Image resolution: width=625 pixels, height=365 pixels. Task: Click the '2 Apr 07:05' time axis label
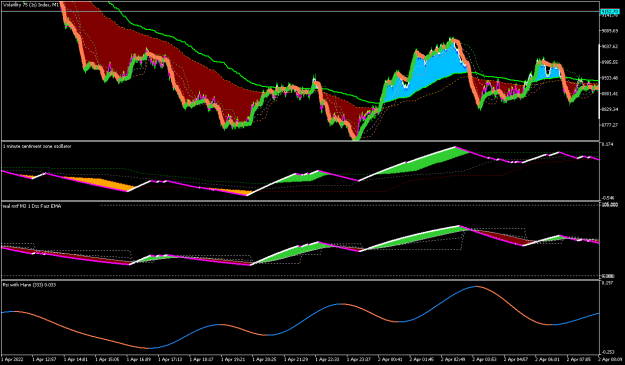click(580, 359)
